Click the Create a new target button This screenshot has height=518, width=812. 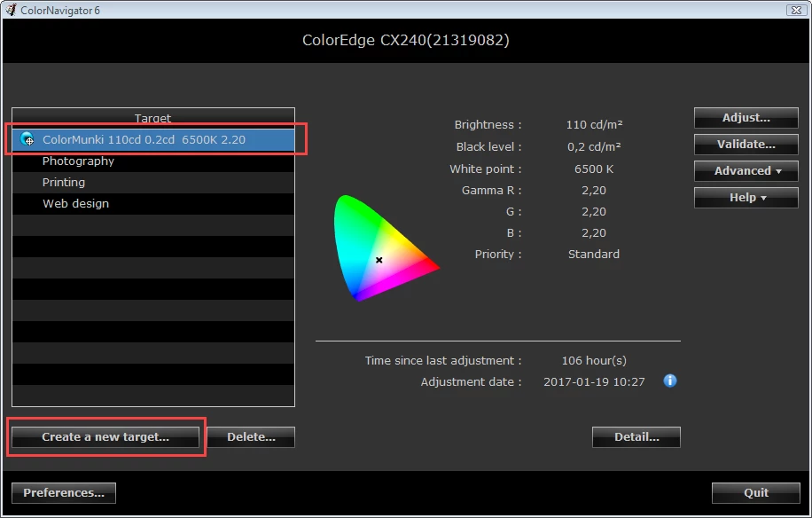(105, 437)
